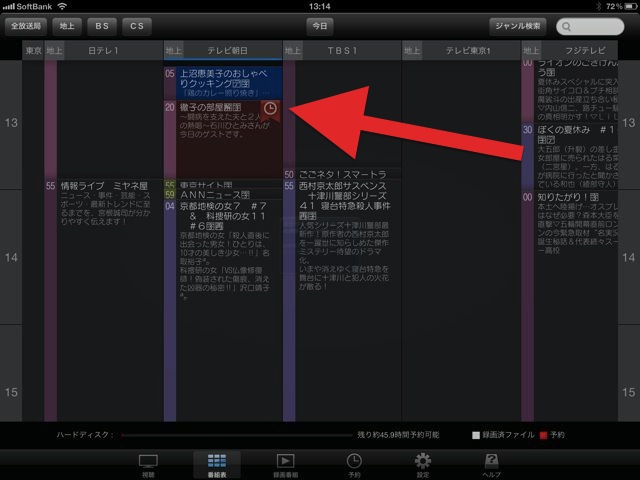Tap the 残り約45.9時間予約可能 status text
The height and width of the screenshot is (480, 640).
point(398,435)
